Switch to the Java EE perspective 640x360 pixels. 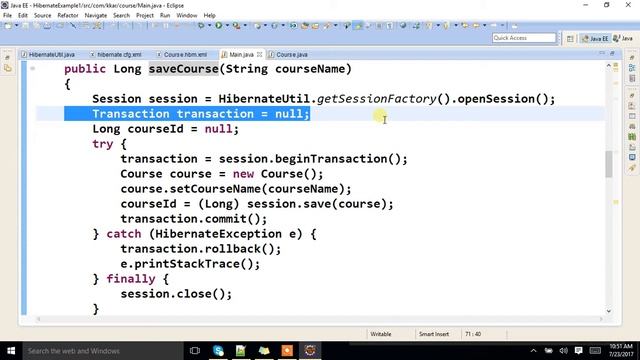point(595,38)
